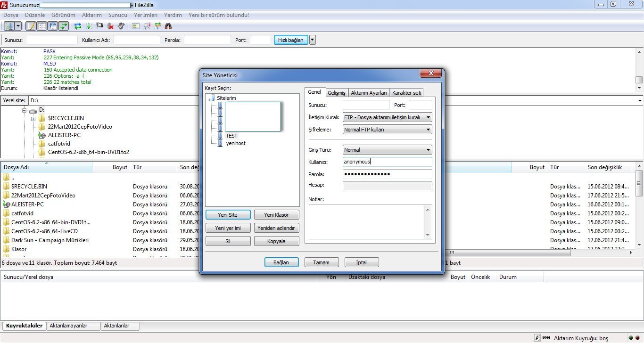
Task: Click the quickconnect Sunucu input field
Action: click(52, 40)
